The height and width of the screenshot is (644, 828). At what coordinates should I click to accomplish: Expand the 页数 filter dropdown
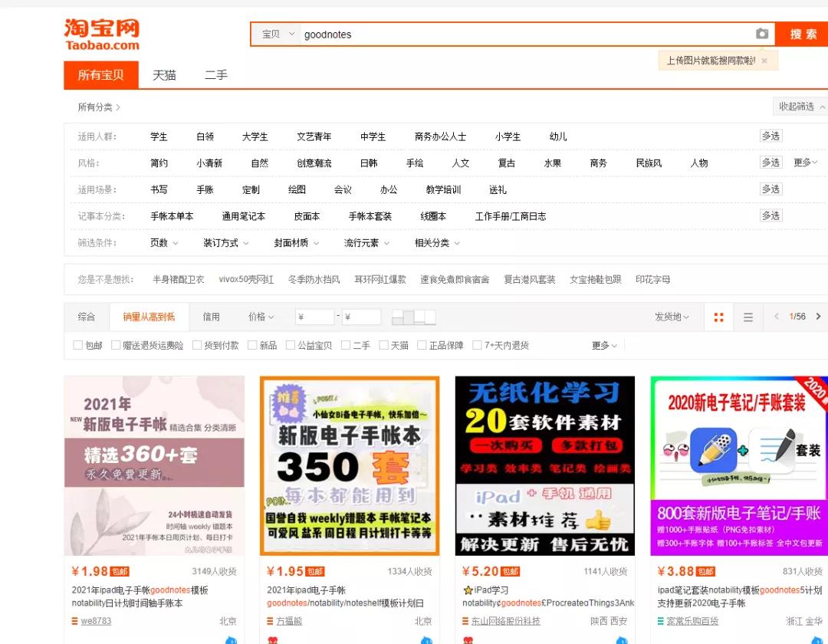click(x=164, y=243)
